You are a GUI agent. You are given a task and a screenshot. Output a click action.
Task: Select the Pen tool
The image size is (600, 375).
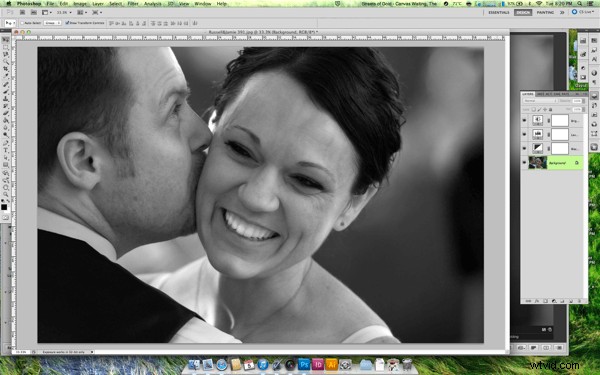click(5, 142)
